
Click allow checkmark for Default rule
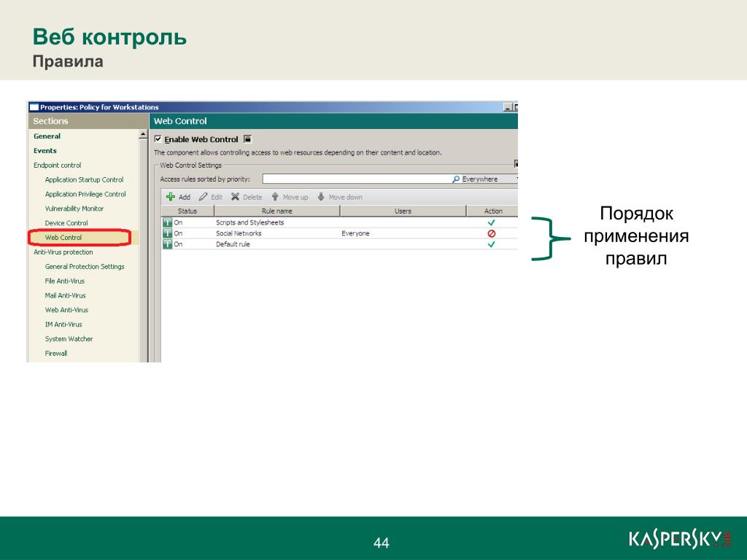tap(491, 244)
